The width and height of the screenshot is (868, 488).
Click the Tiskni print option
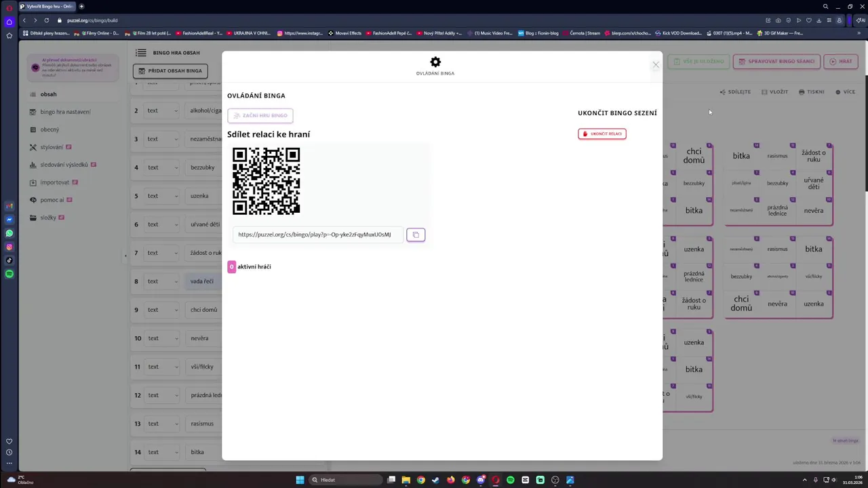point(812,91)
